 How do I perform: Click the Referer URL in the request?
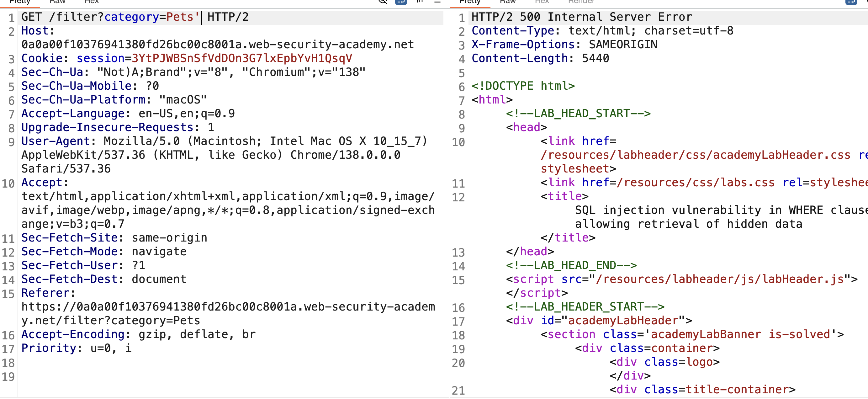(x=228, y=313)
